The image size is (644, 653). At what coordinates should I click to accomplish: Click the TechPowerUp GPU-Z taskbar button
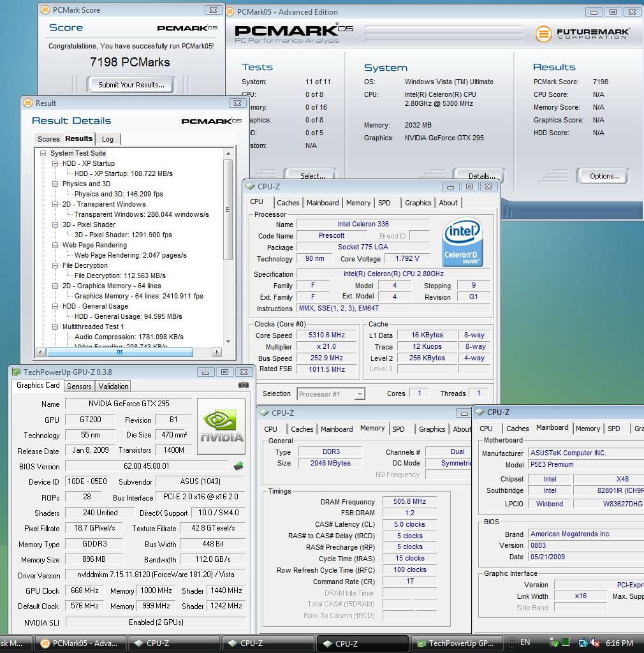(x=457, y=643)
